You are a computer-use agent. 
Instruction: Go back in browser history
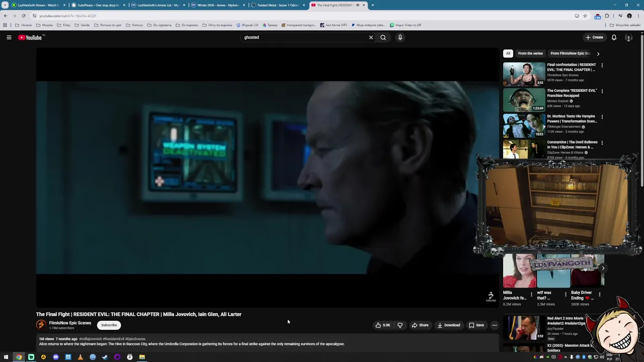tap(6, 16)
